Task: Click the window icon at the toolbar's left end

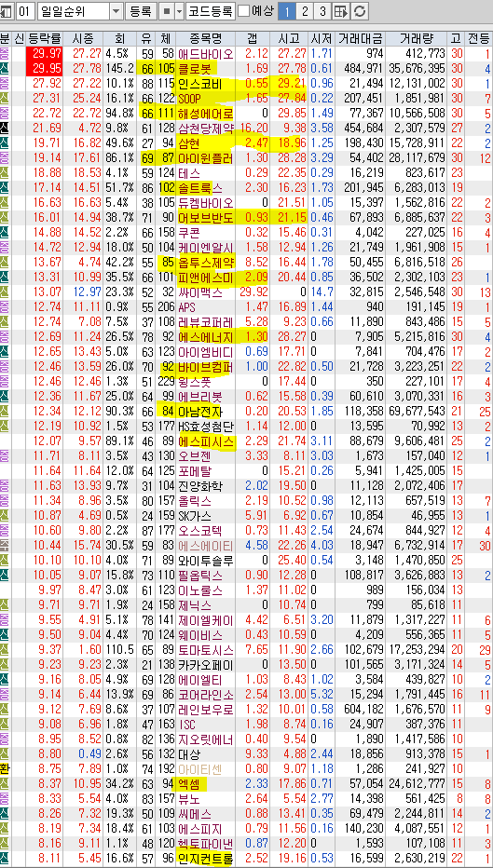Action: [x=7, y=10]
